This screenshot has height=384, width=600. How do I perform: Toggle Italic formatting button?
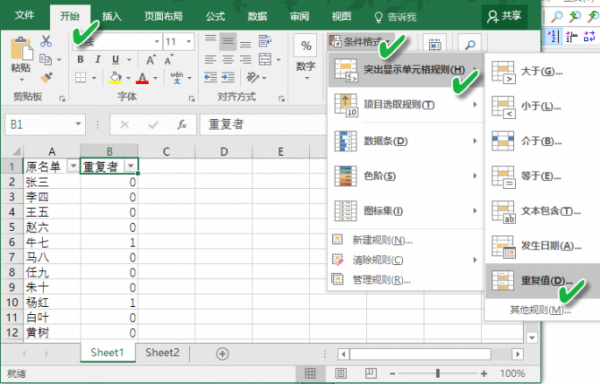98,59
